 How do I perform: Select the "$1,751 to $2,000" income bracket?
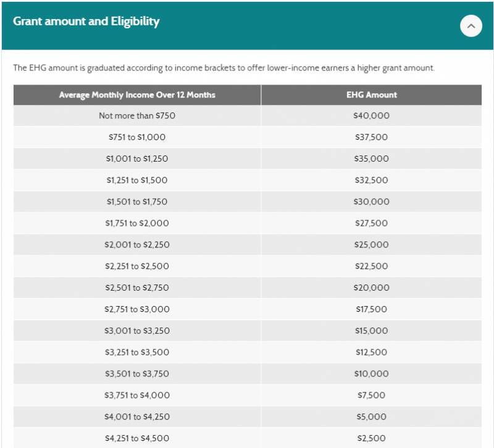[137, 223]
